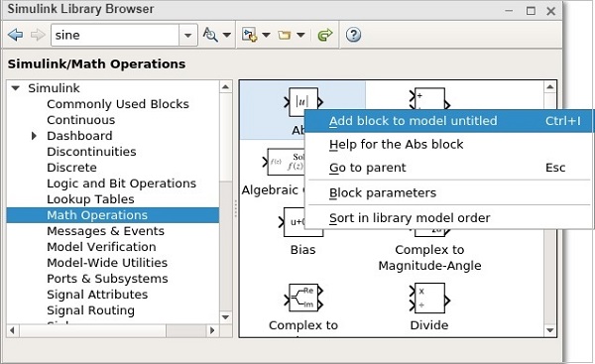The width and height of the screenshot is (595, 364).
Task: Select the Discrete library
Action: pyautogui.click(x=71, y=168)
